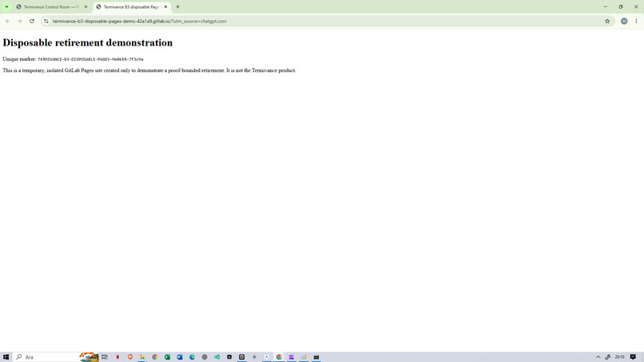Open the first Chrome icon next to File Explorer
The height and width of the screenshot is (362, 644).
pyautogui.click(x=155, y=357)
